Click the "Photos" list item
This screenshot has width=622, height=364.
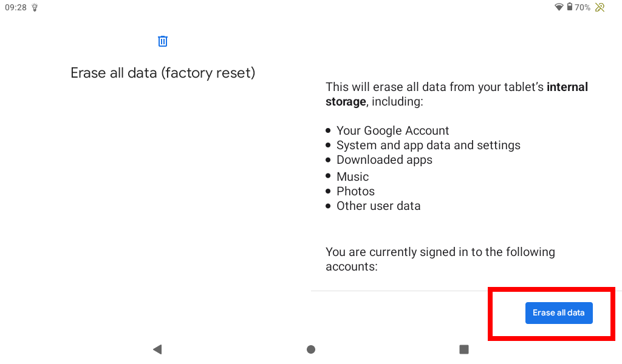(x=355, y=191)
